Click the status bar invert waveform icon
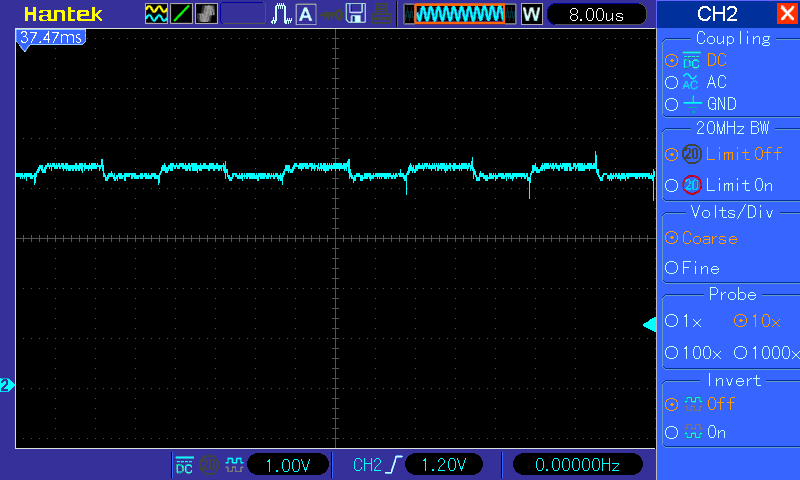800x480 pixels. click(x=234, y=465)
